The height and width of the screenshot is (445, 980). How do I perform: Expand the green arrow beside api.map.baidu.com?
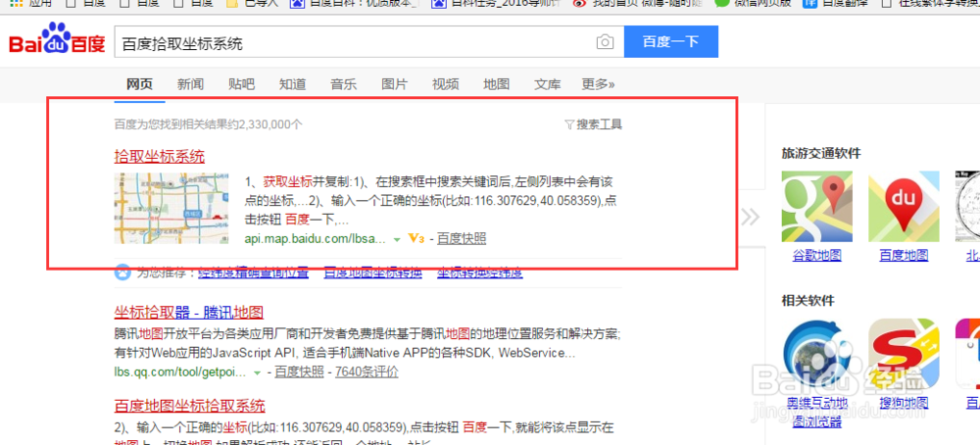click(396, 239)
